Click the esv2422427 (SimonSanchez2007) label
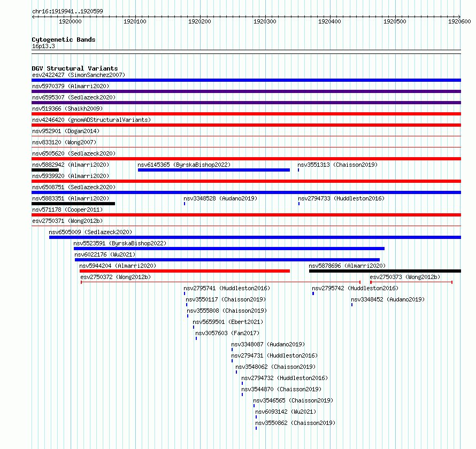Image resolution: width=476 pixels, height=449 pixels. (79, 75)
